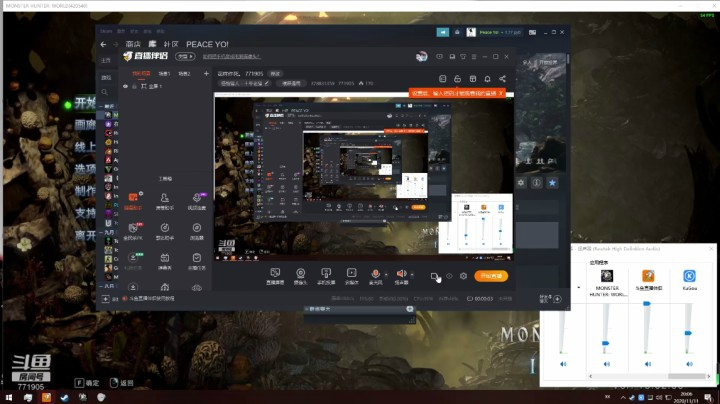
Task: Click the stream title edit field with pencil
Action: 245,84
